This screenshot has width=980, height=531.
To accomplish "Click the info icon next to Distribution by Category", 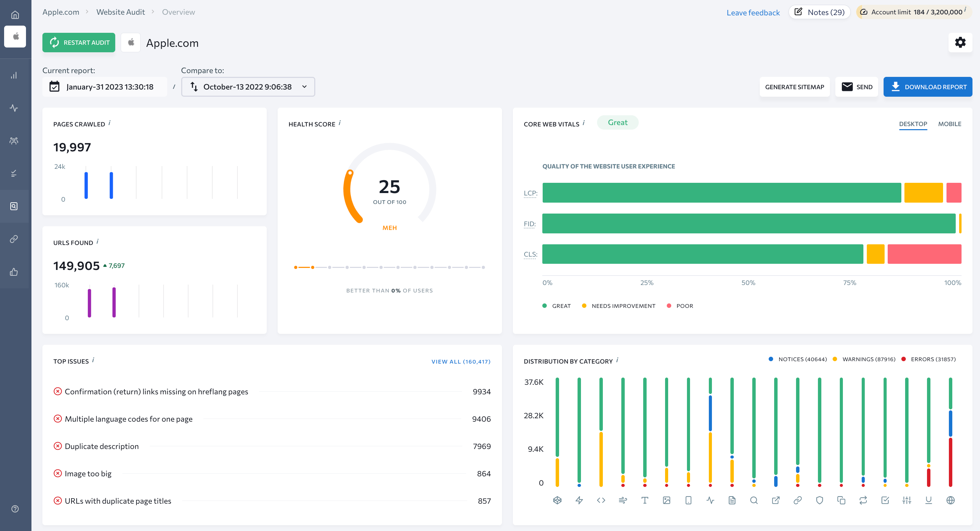I will point(617,360).
